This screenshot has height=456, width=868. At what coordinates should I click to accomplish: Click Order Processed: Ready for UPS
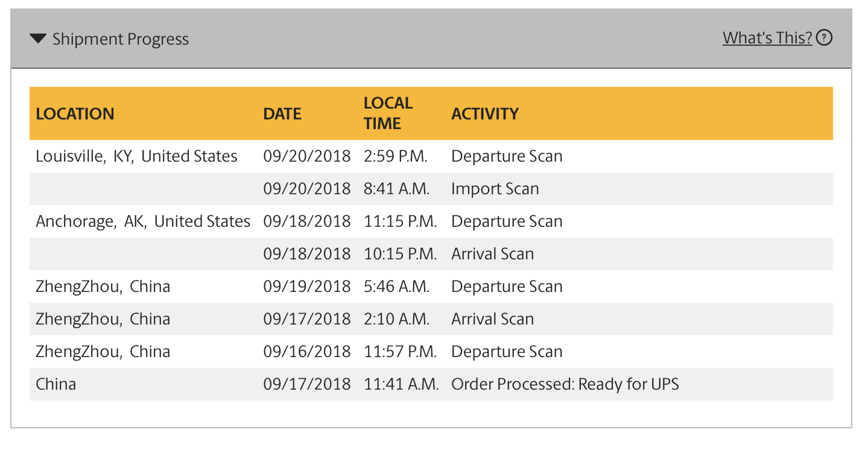(565, 384)
